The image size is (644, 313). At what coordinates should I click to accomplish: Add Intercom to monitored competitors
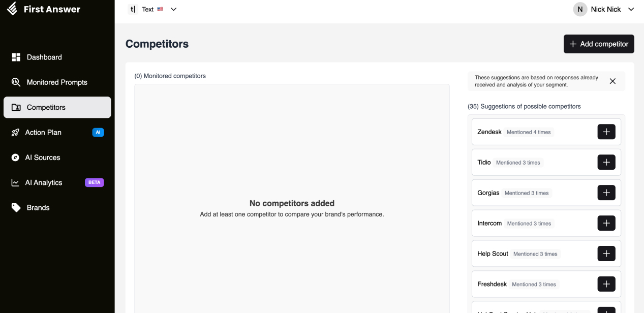pyautogui.click(x=606, y=224)
